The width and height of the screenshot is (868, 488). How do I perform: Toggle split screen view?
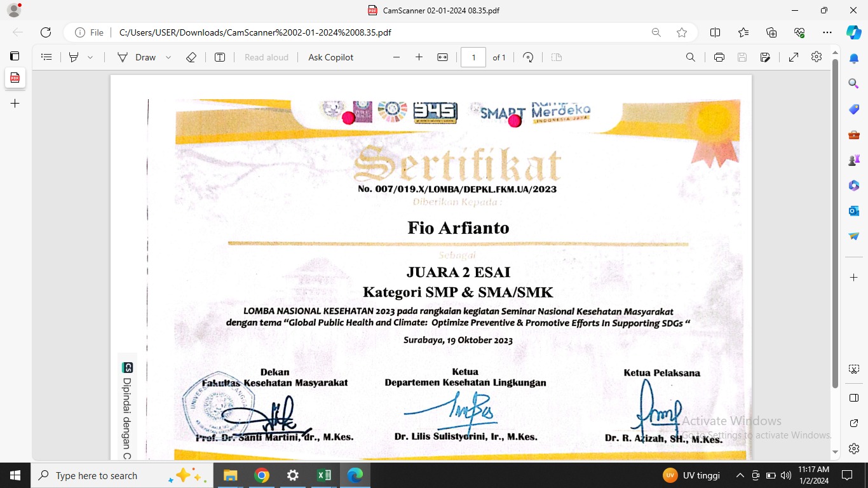point(715,32)
